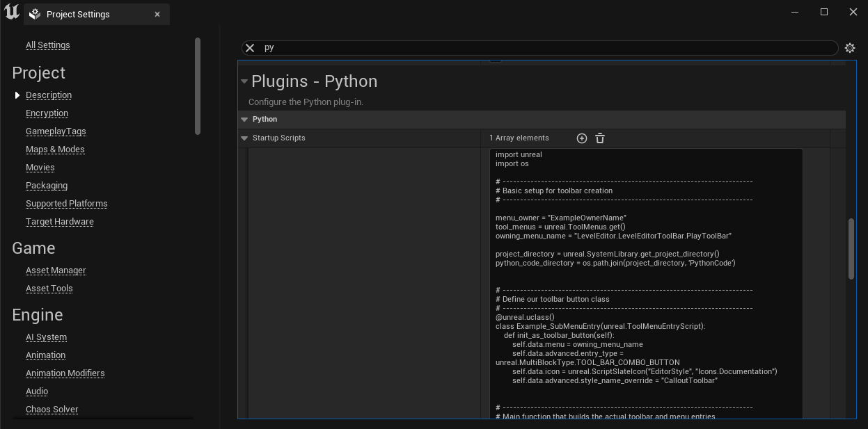Viewport: 868px width, 429px height.
Task: Click the '@unreal.uclass()' code line
Action: click(525, 318)
